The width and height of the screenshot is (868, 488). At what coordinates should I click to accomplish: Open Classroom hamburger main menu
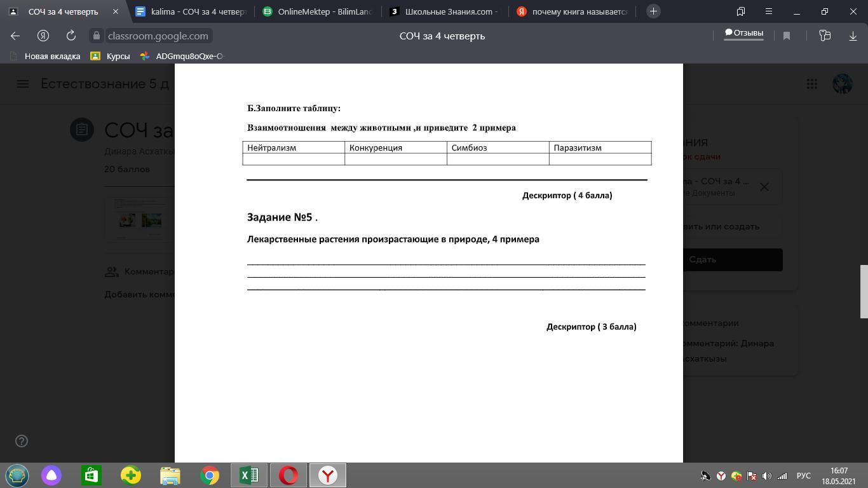click(23, 84)
